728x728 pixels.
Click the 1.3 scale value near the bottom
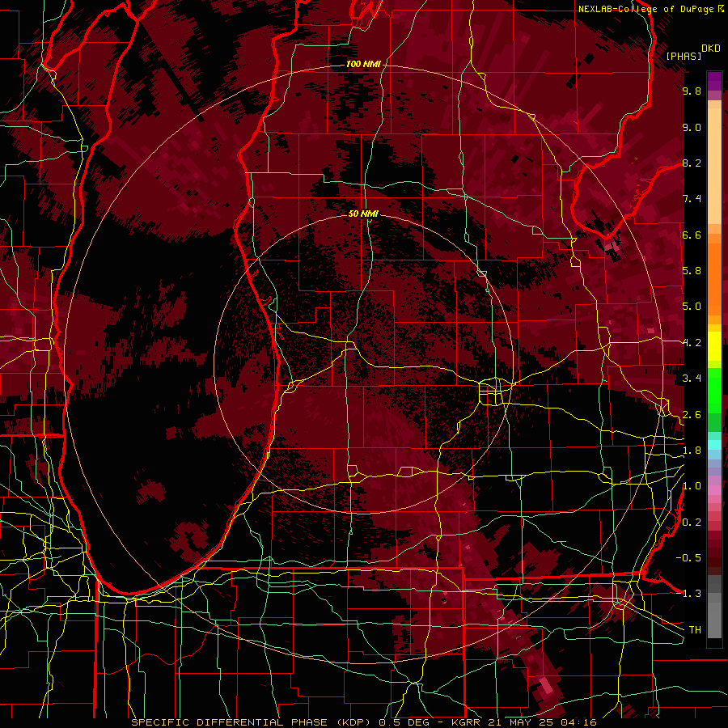point(692,594)
